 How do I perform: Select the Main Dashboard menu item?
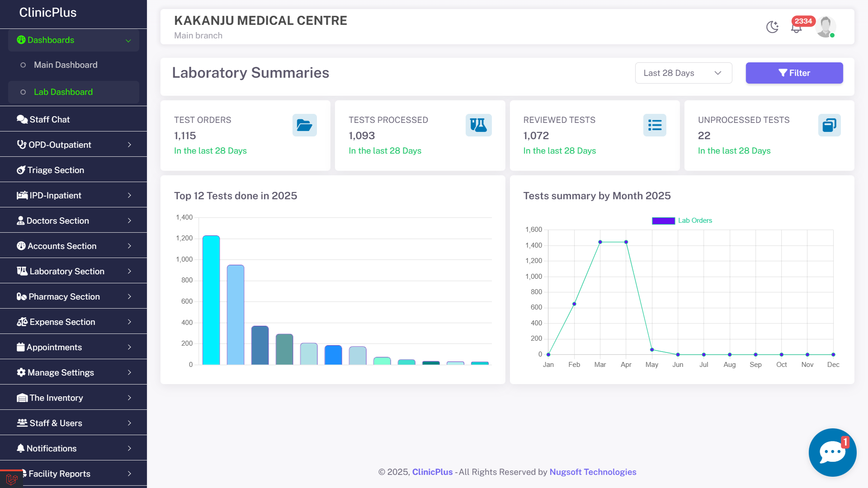(x=66, y=65)
